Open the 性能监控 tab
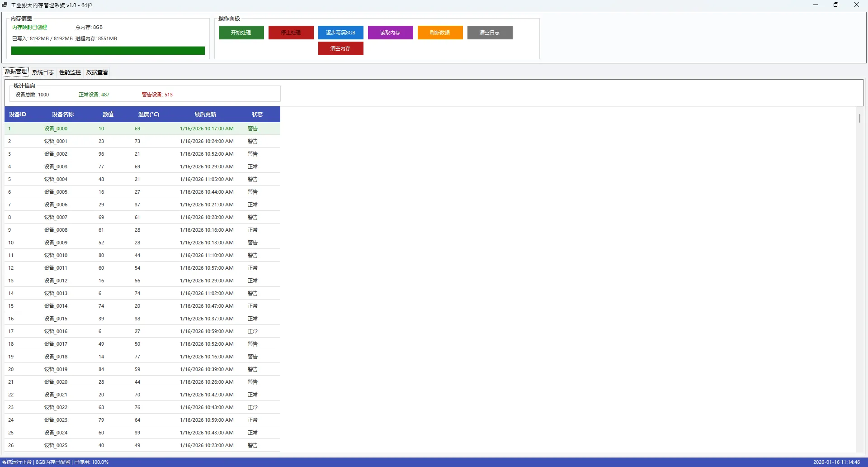This screenshot has height=467, width=868. point(70,72)
